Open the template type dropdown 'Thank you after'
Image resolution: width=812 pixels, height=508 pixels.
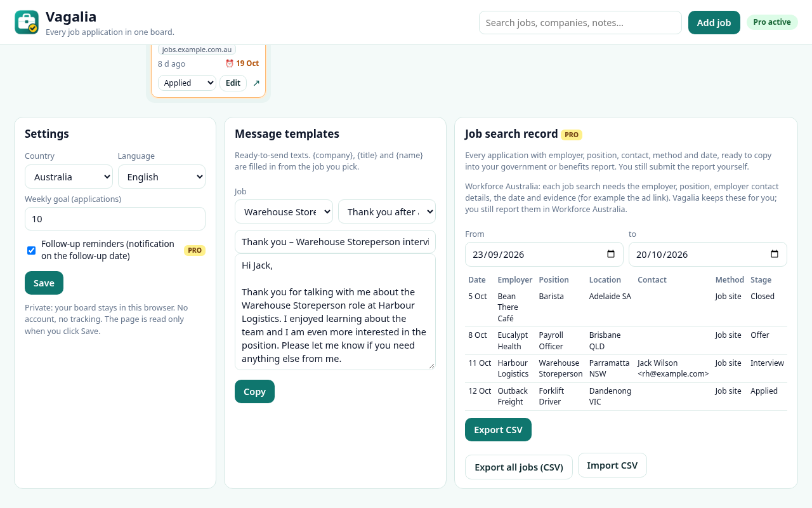(x=387, y=211)
